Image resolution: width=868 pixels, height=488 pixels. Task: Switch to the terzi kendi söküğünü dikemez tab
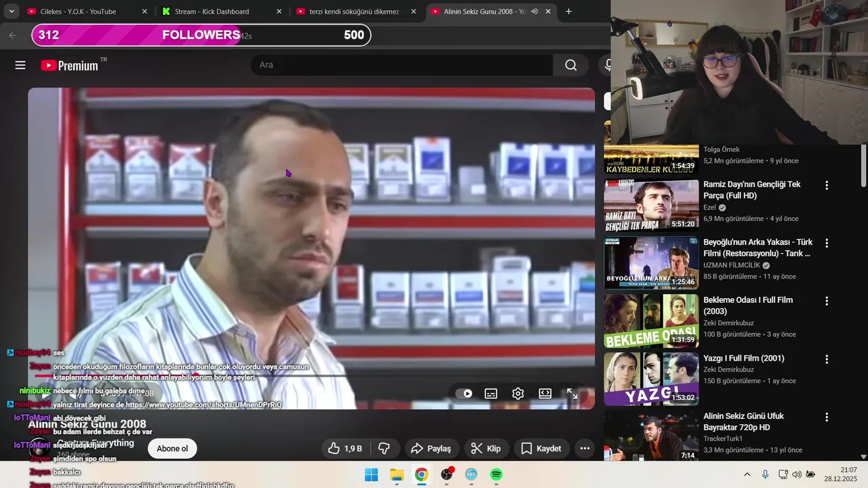355,12
